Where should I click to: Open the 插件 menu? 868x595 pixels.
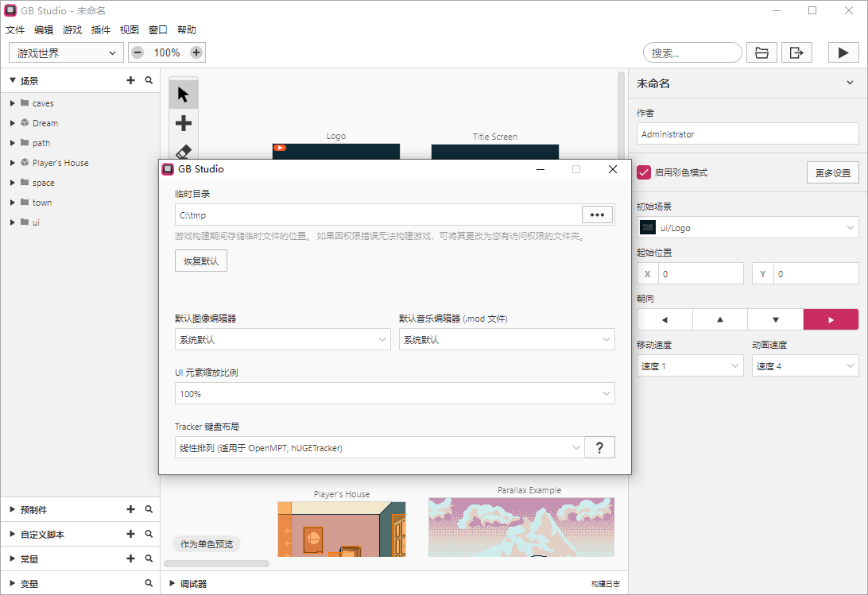(x=101, y=30)
